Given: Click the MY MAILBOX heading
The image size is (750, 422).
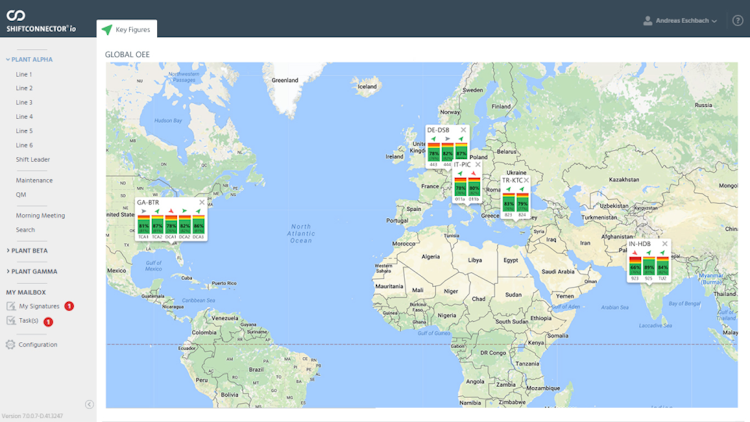Looking at the screenshot, I should coord(26,292).
